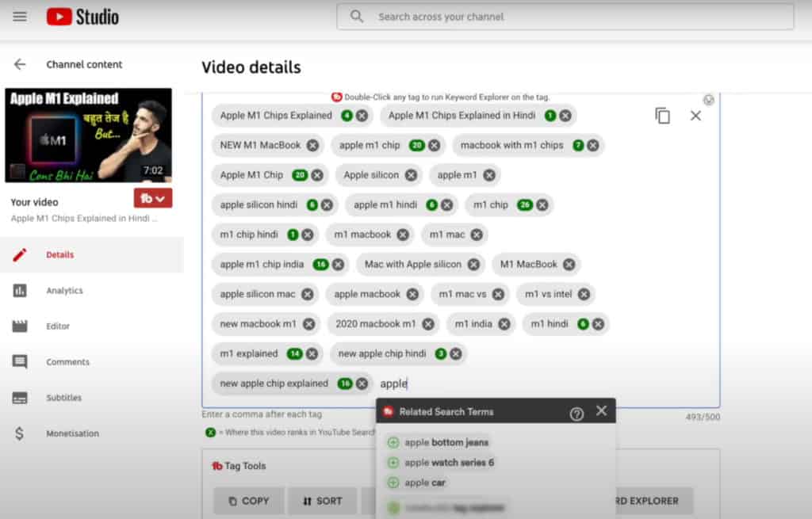Remove the 'apple m1' tag
Viewport: 812px width, 519px height.
488,175
